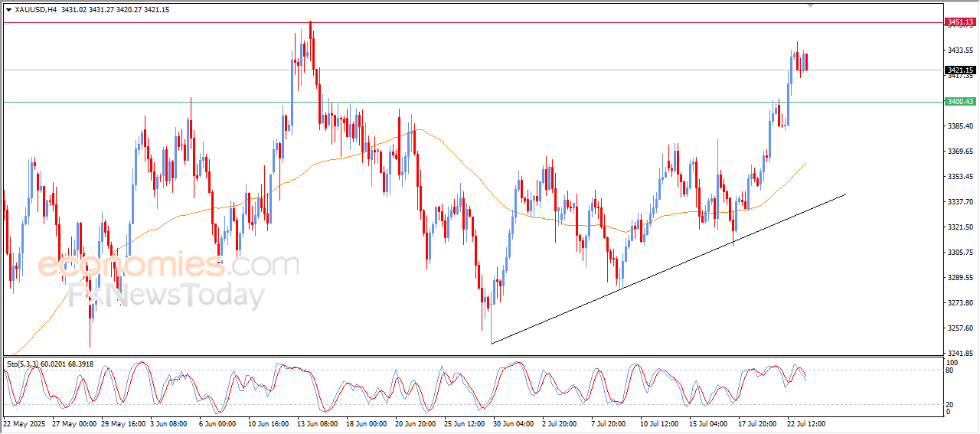This screenshot has height=434, width=980.
Task: Select the XAUUSD,H4 symbol title text
Action: pyautogui.click(x=35, y=10)
